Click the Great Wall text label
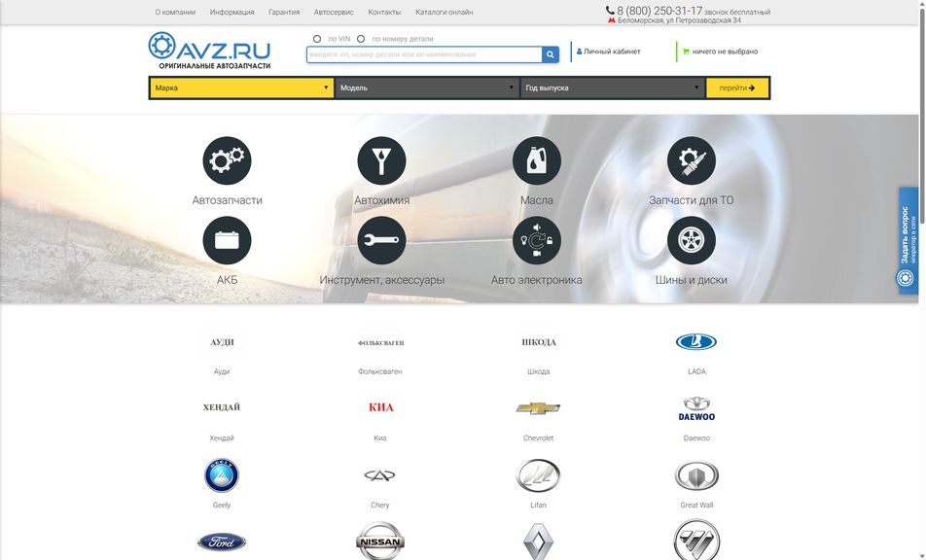Image resolution: width=926 pixels, height=560 pixels. click(x=696, y=506)
